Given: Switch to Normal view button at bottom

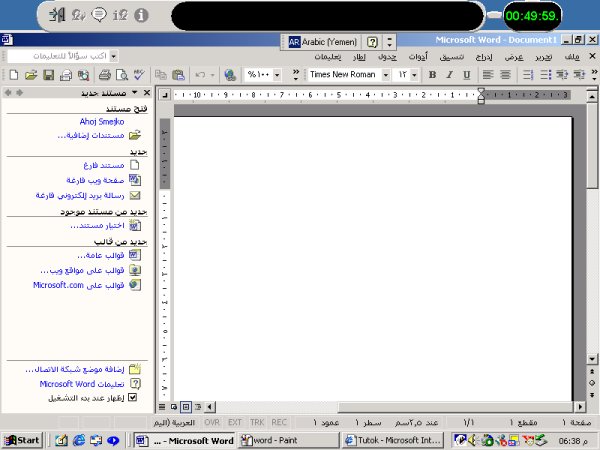Looking at the screenshot, I should (x=162, y=407).
